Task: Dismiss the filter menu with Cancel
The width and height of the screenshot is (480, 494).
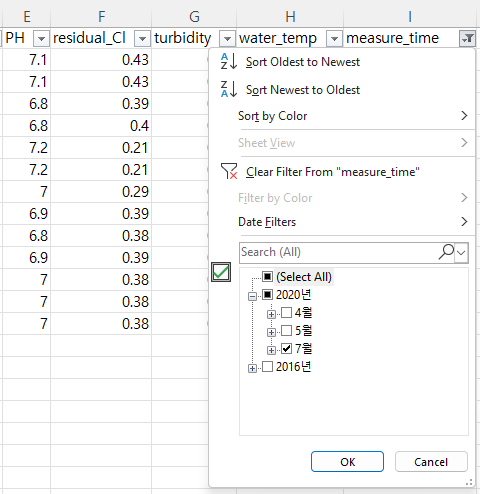Action: (x=431, y=462)
